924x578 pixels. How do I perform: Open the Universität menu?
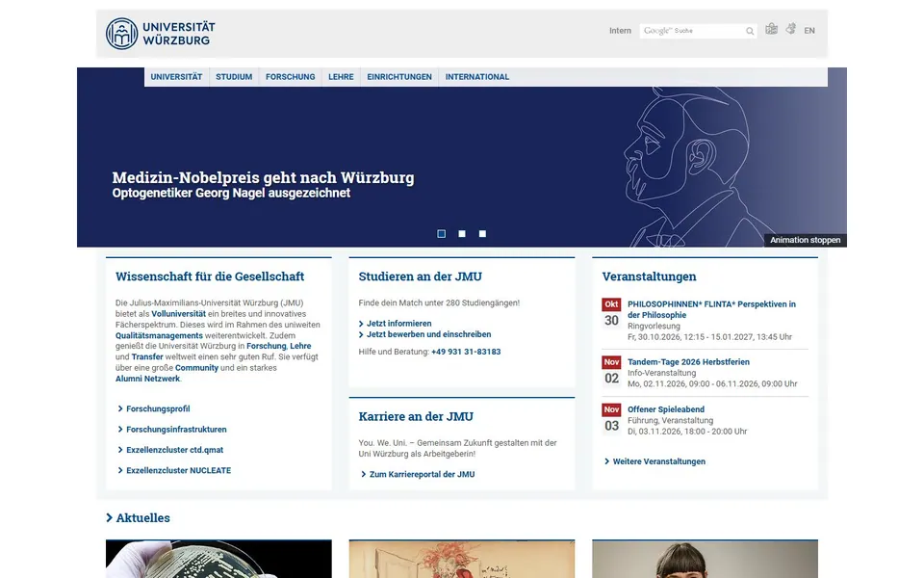pyautogui.click(x=176, y=77)
